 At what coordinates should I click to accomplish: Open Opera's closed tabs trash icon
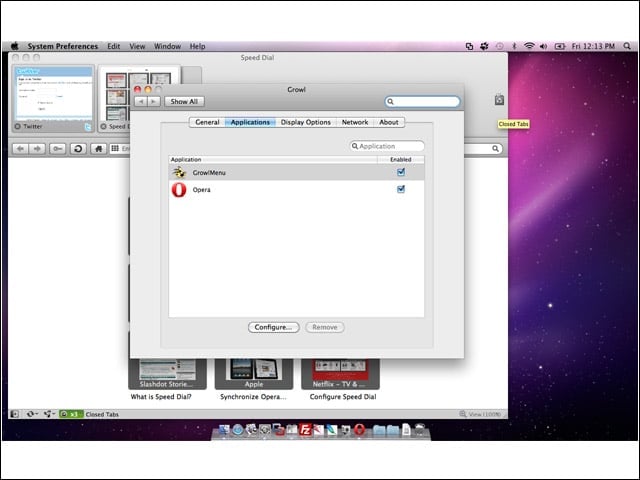coord(499,100)
